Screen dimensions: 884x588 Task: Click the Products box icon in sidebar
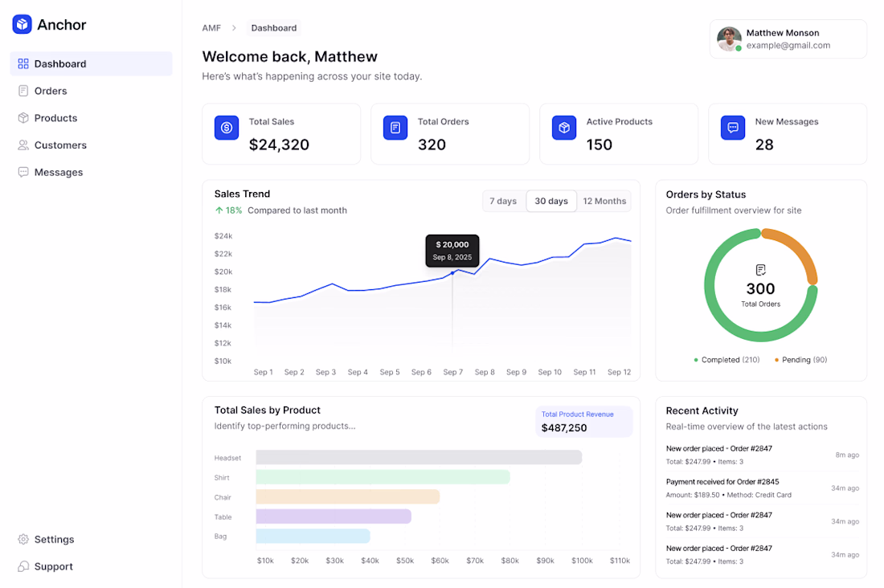coord(23,118)
